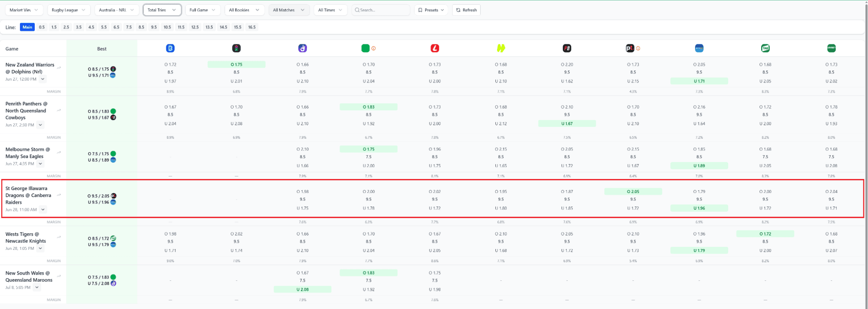Click orange info icon beside green square bookmaker
868x309 pixels.
(x=373, y=48)
